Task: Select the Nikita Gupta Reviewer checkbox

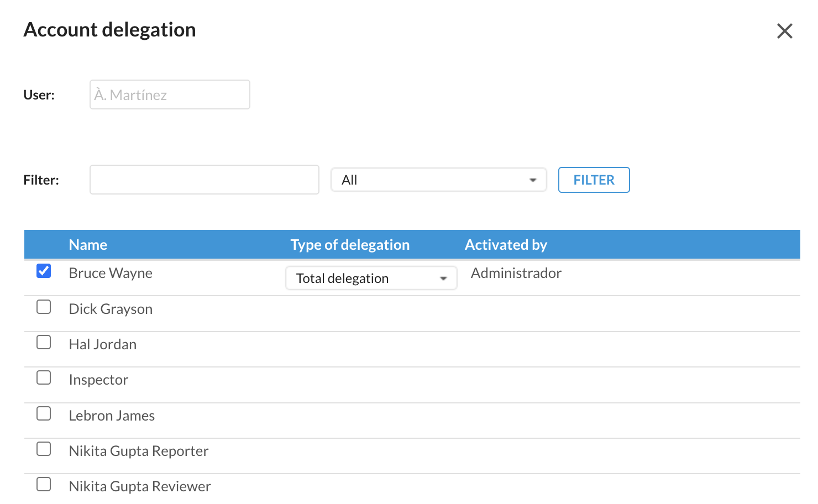Action: [x=44, y=484]
